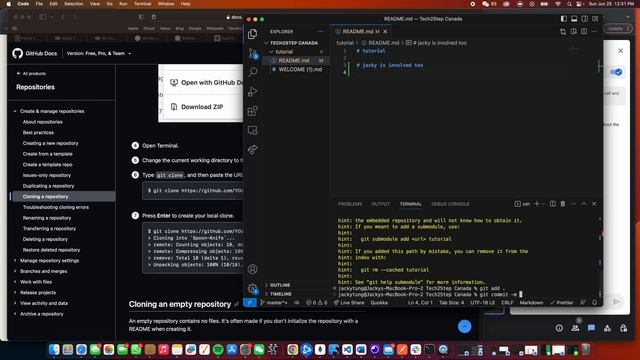Open Source Control view in activity bar

(x=253, y=53)
